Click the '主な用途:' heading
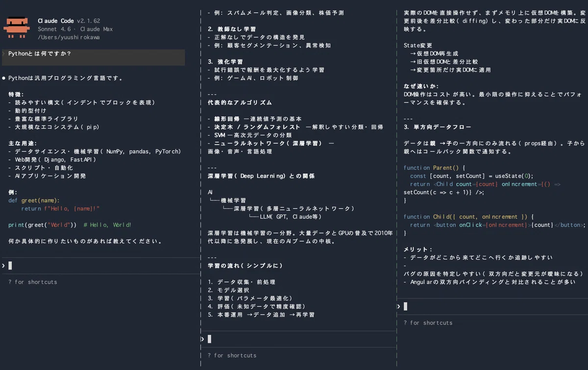 tap(23, 143)
